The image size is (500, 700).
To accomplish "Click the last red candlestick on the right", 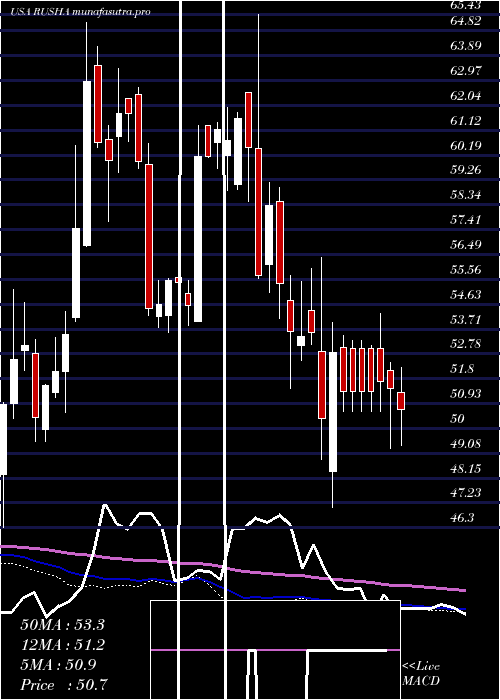I will coord(401,401).
